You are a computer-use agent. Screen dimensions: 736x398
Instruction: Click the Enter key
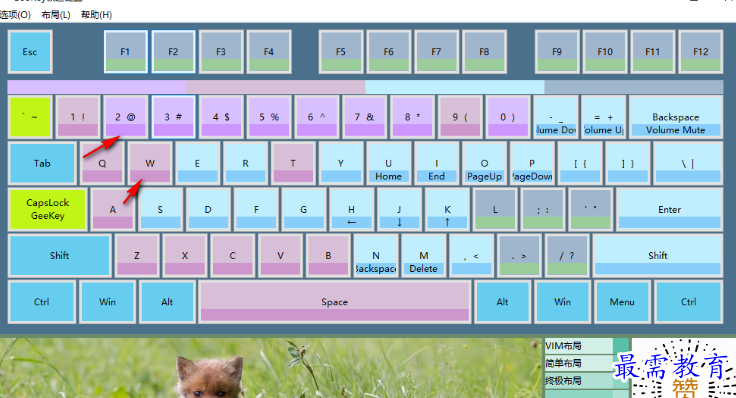669,209
